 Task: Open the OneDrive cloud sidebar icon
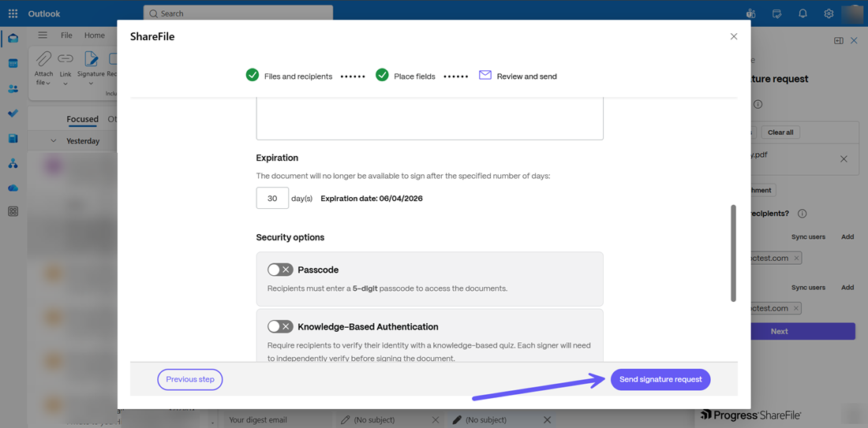coord(13,188)
